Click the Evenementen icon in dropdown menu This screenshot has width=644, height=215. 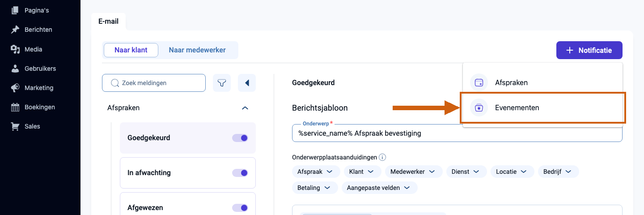479,107
